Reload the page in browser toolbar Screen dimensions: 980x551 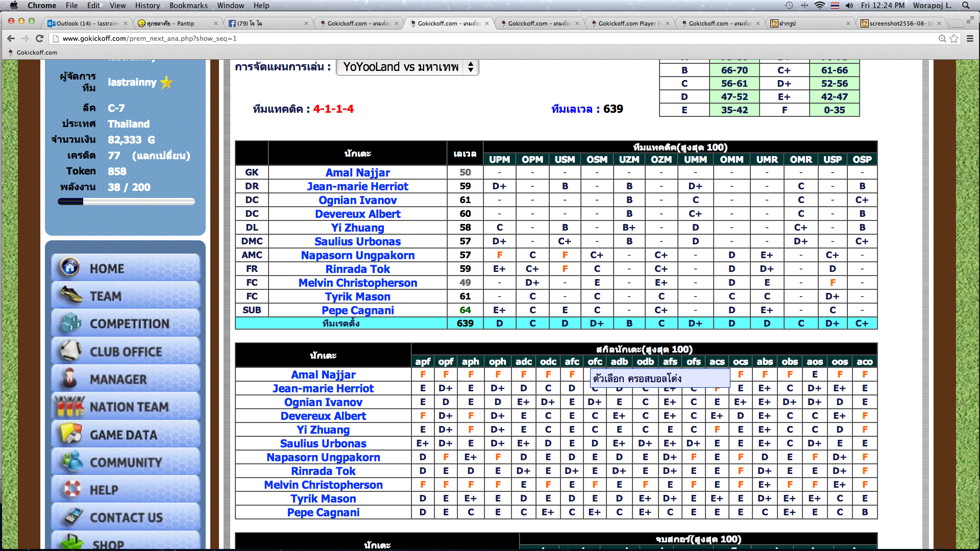(x=39, y=38)
